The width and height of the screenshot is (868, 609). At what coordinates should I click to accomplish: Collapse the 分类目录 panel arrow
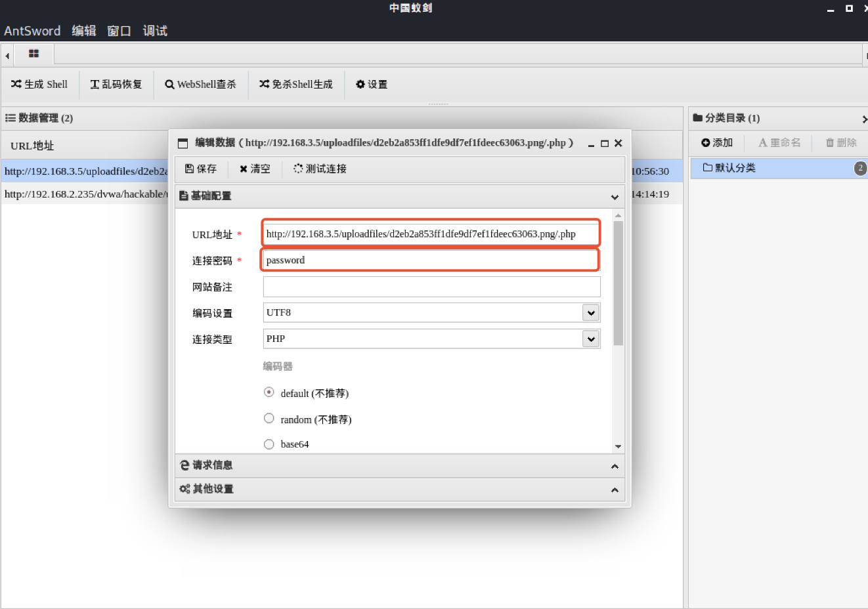click(x=864, y=119)
